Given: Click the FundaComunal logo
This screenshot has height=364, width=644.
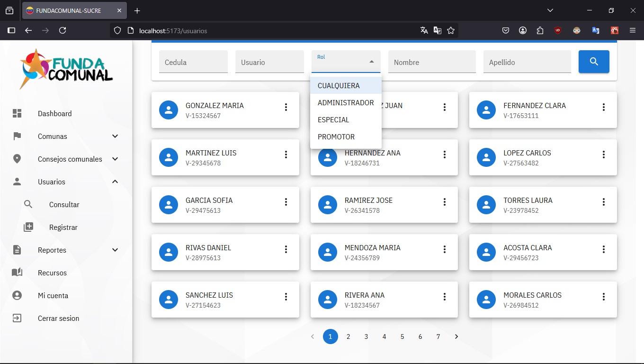Looking at the screenshot, I should click(x=66, y=69).
